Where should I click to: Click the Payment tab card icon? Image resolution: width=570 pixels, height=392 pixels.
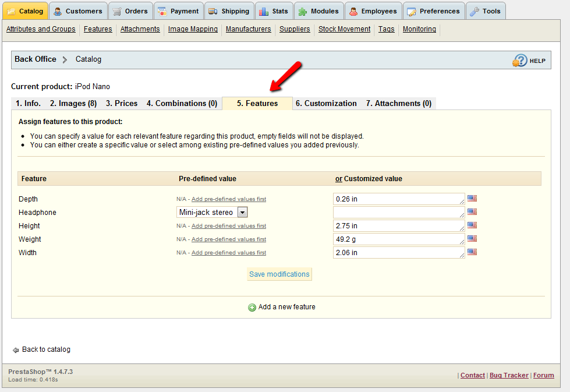162,12
